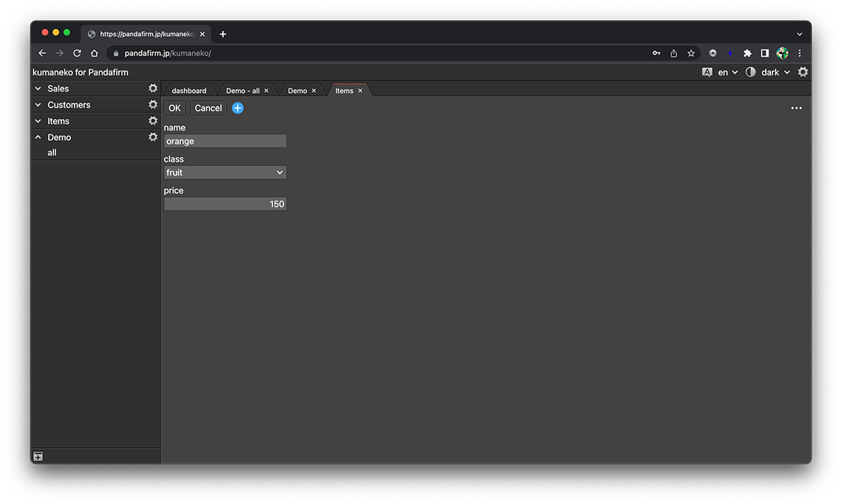Close the Items tab
The height and width of the screenshot is (504, 842).
[360, 91]
